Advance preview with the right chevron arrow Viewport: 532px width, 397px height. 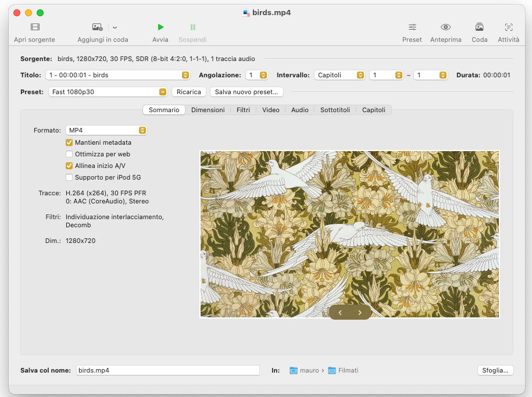coord(359,312)
